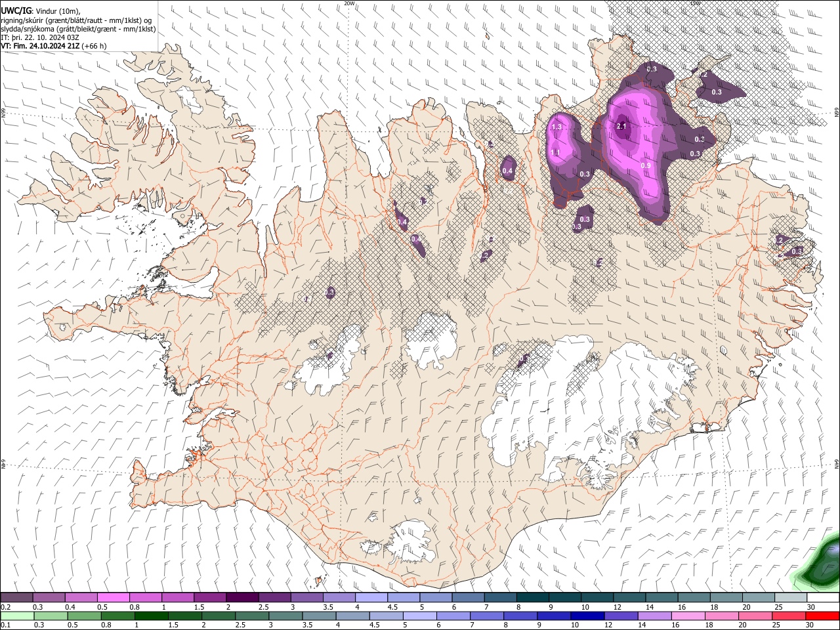Click the 'IT: þri. 22. 10. 2024 03Z' line

point(40,37)
